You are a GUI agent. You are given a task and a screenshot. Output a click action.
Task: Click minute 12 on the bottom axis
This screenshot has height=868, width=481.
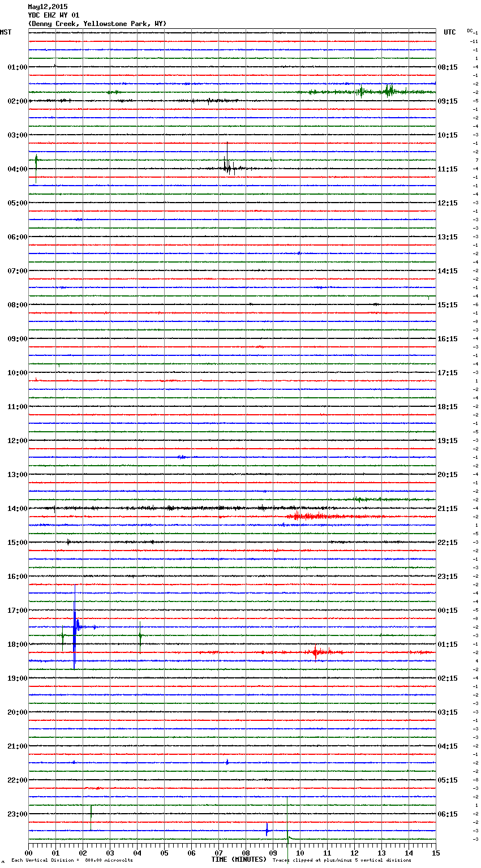[354, 853]
